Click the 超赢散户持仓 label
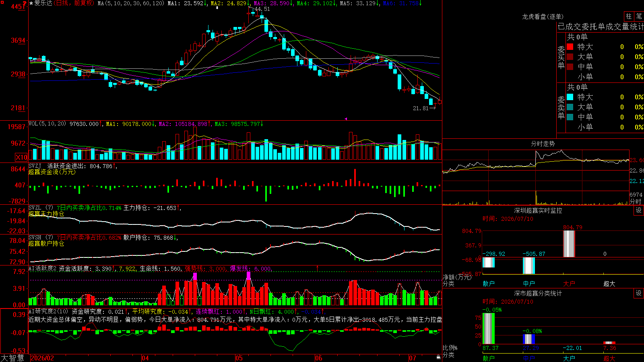Screen dimensions: 644x362 [x=46, y=244]
